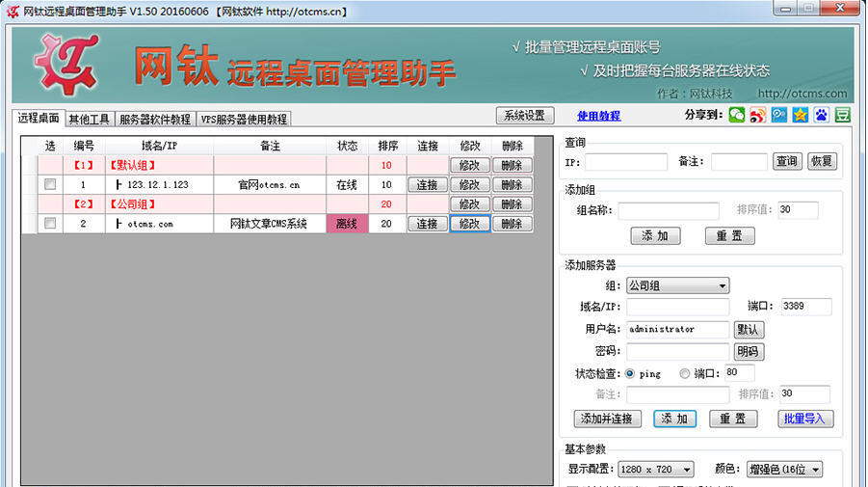The width and height of the screenshot is (868, 487).
Task: Switch to the 其他工具 tab
Action: pyautogui.click(x=90, y=120)
